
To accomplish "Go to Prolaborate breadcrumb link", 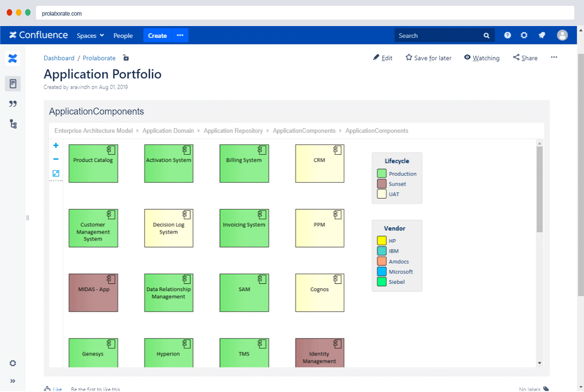I will [x=99, y=58].
